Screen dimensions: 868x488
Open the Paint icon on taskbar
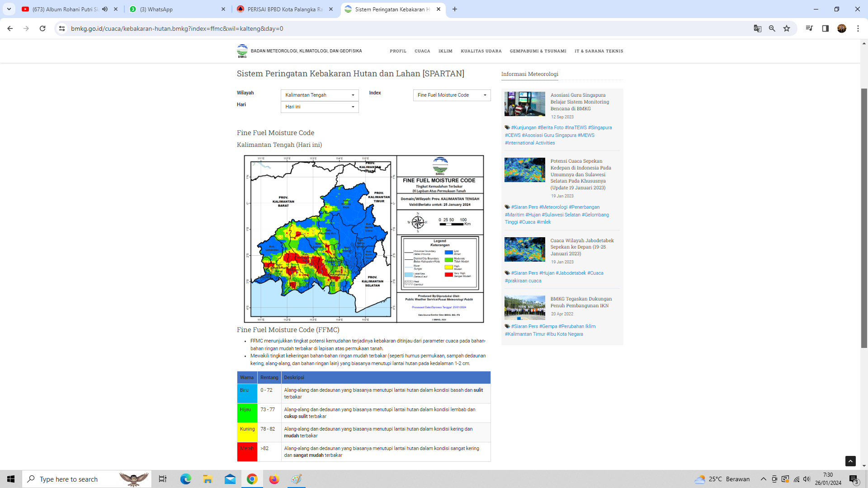(297, 479)
